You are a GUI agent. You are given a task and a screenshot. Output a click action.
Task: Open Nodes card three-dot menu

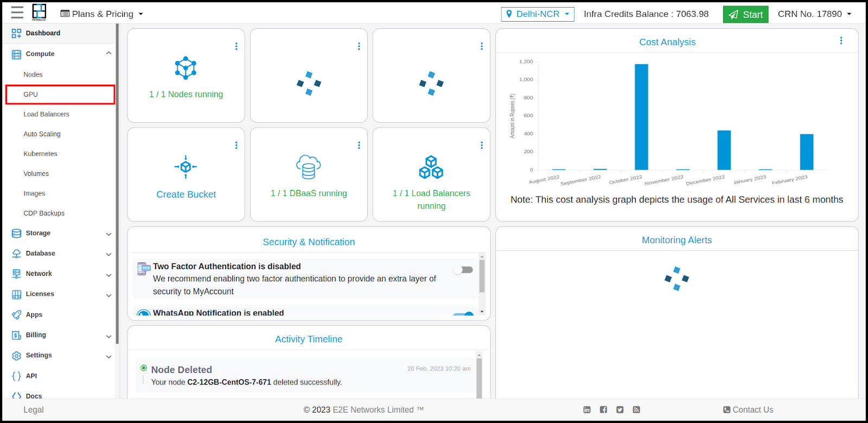[x=236, y=46]
